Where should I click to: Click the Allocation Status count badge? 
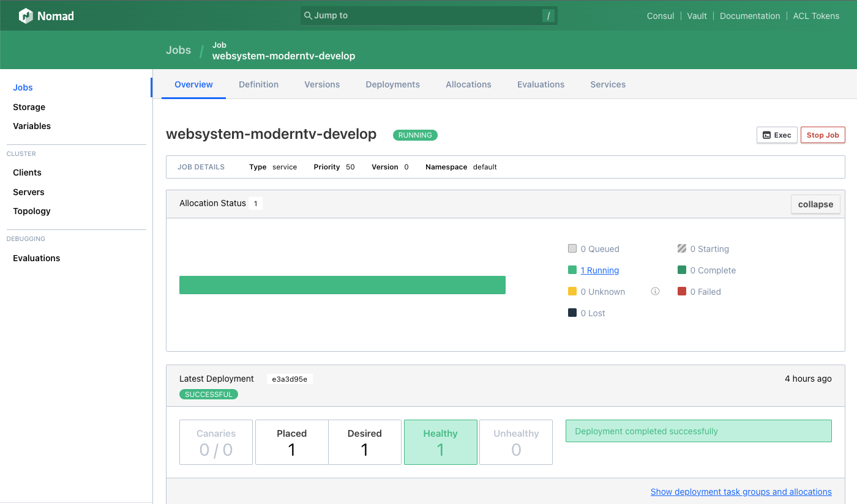(255, 204)
